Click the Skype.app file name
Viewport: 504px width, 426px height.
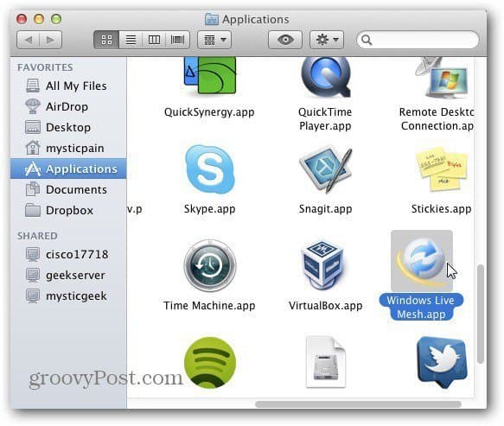pos(210,209)
